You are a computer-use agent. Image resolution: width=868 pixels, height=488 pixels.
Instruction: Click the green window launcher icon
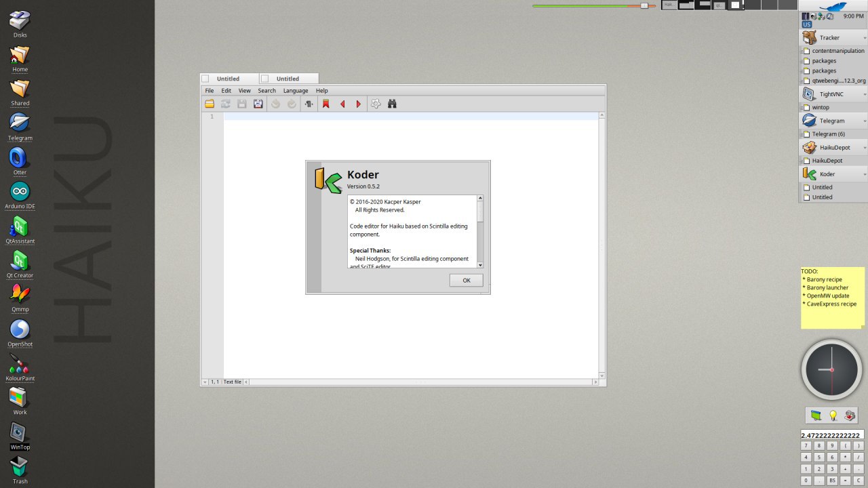[x=816, y=415]
